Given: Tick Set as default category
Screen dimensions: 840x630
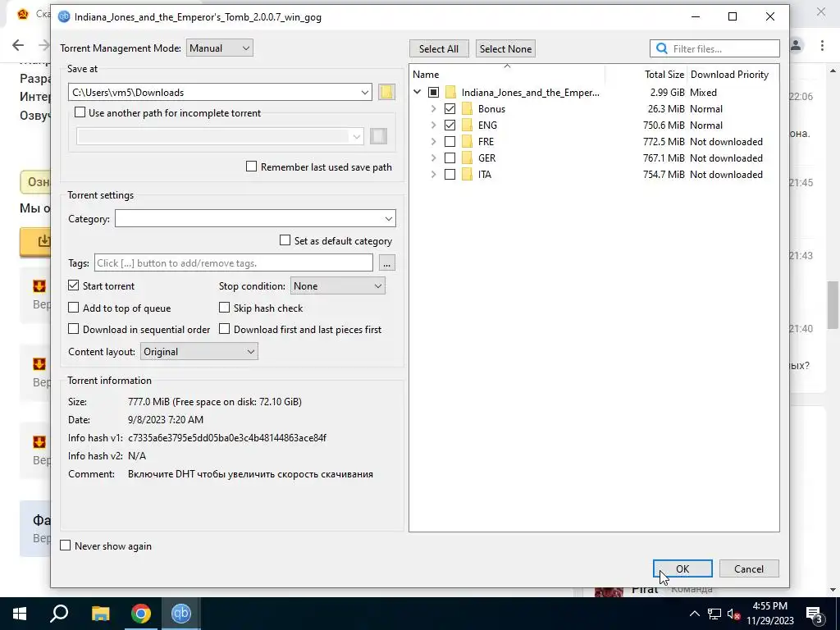Looking at the screenshot, I should click(x=285, y=240).
